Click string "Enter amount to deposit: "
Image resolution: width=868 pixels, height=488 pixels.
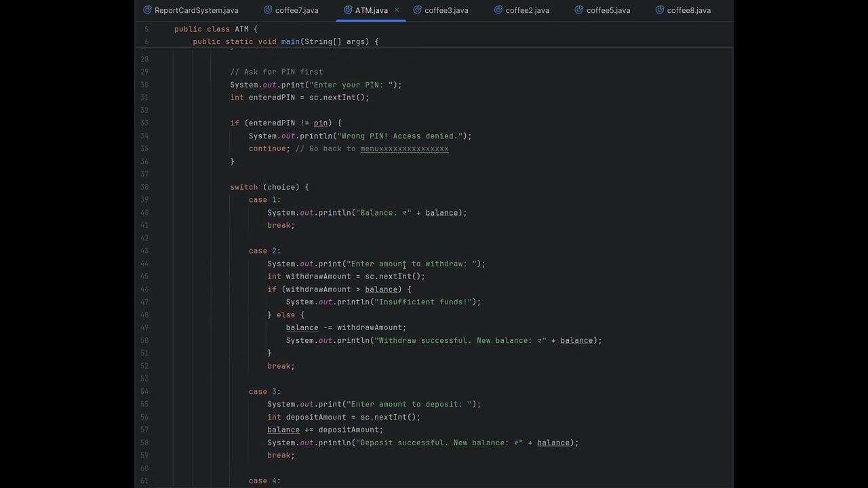[410, 405]
